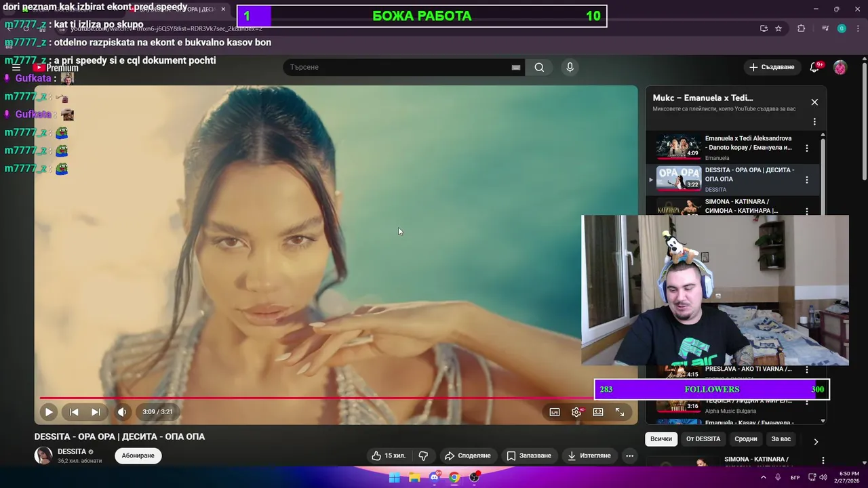868x488 pixels.
Task: Dislike the DESSITA video
Action: click(423, 455)
